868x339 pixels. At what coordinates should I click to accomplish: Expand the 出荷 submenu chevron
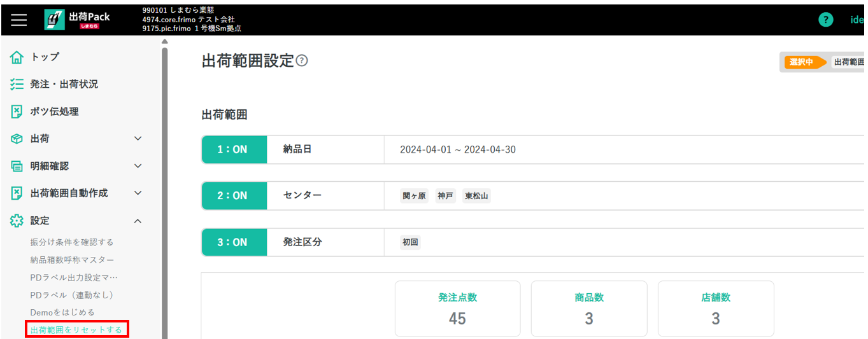pyautogui.click(x=138, y=139)
